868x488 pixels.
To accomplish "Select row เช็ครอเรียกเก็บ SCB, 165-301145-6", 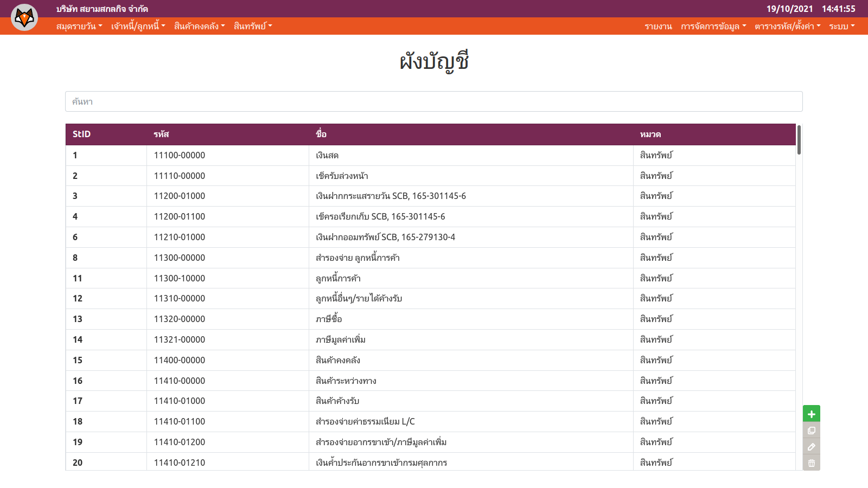I will pos(431,216).
